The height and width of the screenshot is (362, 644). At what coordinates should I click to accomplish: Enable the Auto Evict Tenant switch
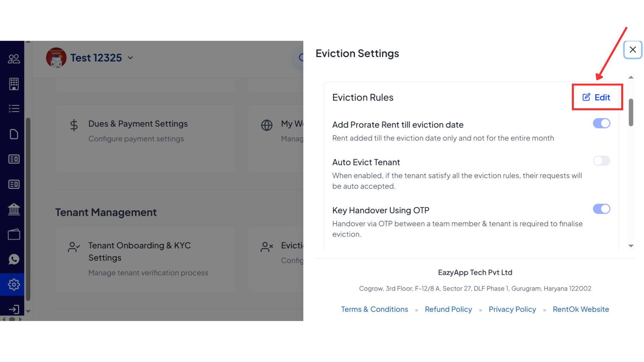pyautogui.click(x=601, y=161)
